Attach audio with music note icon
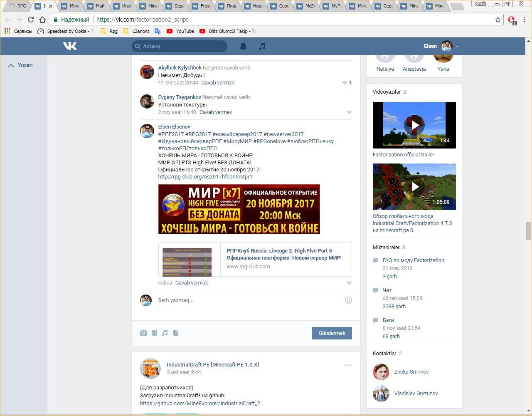Image resolution: width=532 pixels, height=416 pixels. point(165,333)
